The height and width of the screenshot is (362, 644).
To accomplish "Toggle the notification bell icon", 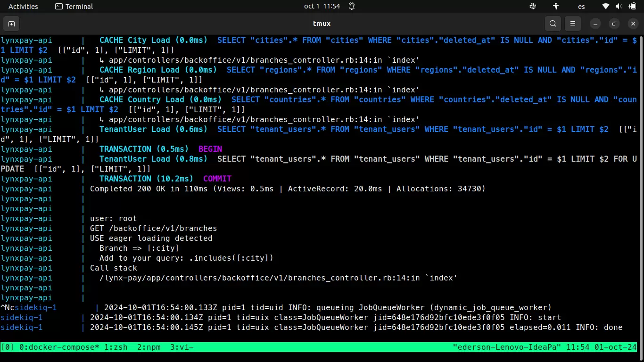I will coord(352,6).
